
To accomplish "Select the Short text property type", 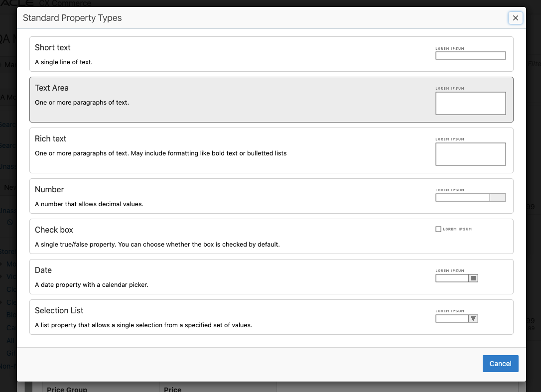I will (x=53, y=48).
